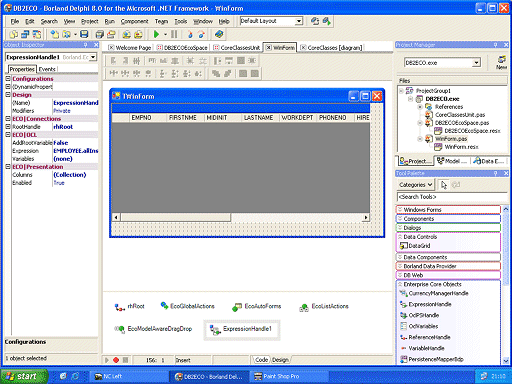Pick ReferenceHandle in Tool Palette
Image resolution: width=512 pixels, height=384 pixels.
click(x=425, y=337)
